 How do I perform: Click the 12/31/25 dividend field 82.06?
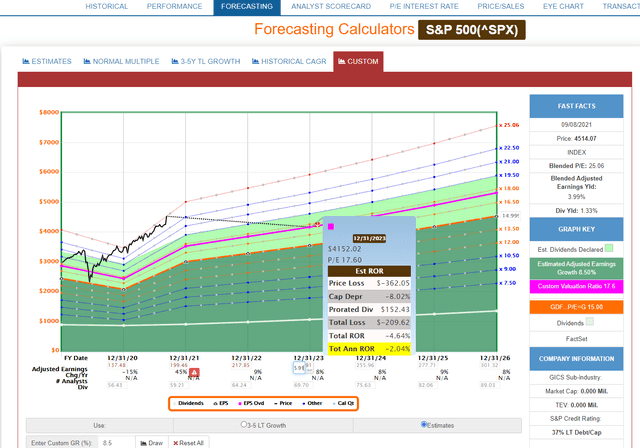[426, 385]
